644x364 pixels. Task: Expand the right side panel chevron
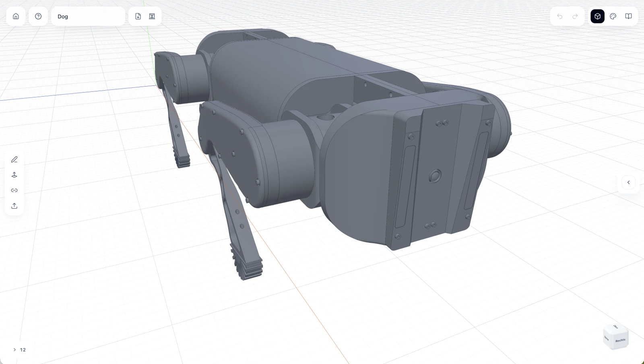[628, 182]
